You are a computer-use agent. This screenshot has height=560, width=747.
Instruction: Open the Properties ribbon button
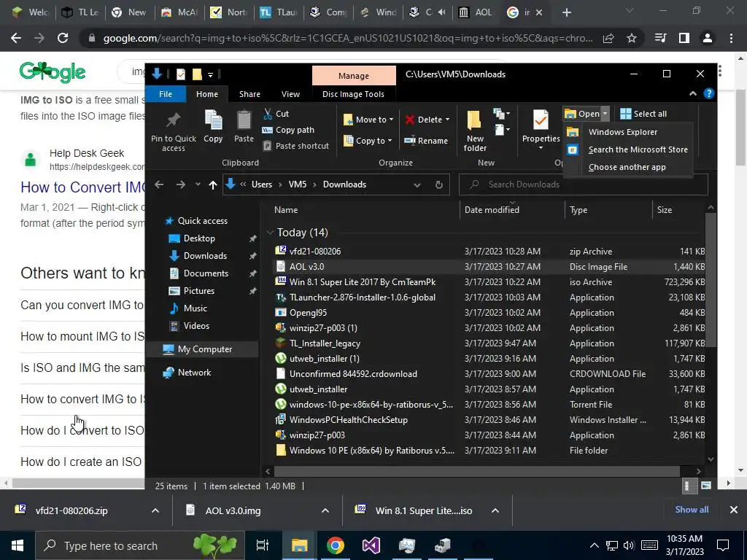pos(541,130)
